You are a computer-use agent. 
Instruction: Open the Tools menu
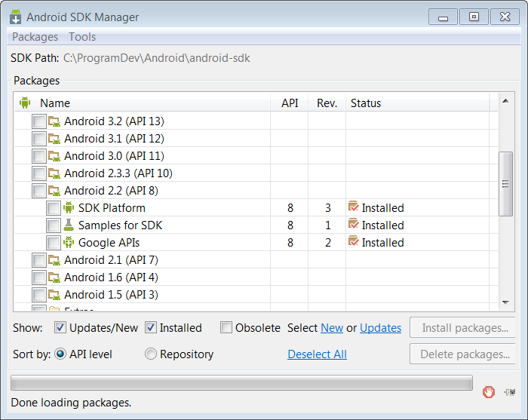point(82,37)
